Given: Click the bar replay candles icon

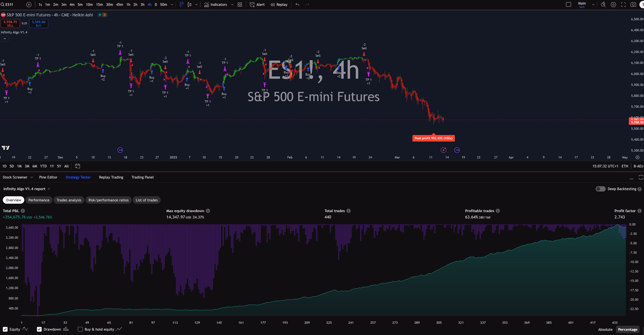Looking at the screenshot, I should click(x=181, y=5).
